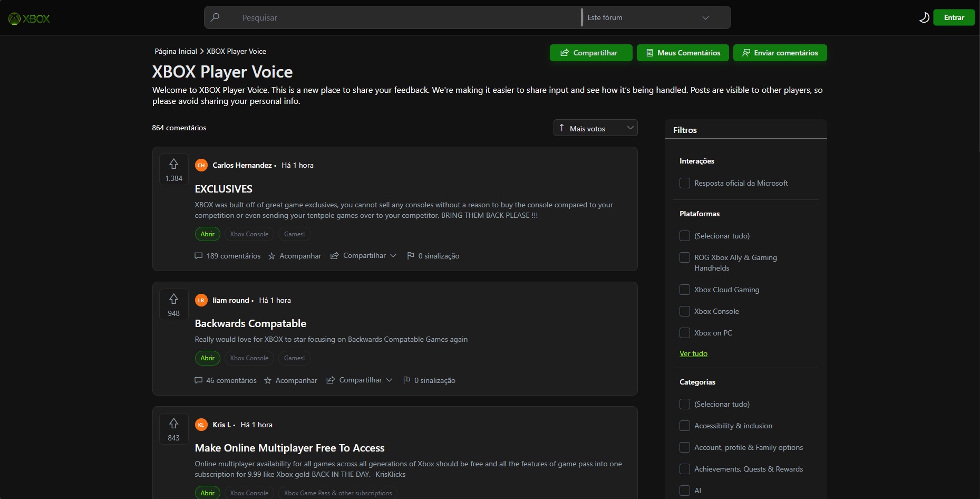Check Plataformas (Selecionar tudo) box
Viewport: 980px width, 499px height.
click(685, 236)
